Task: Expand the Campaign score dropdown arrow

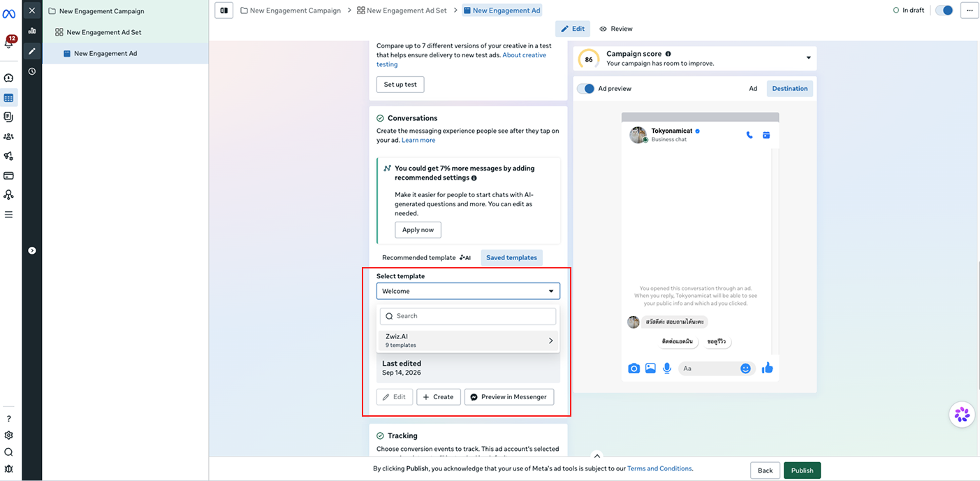Action: [x=809, y=58]
